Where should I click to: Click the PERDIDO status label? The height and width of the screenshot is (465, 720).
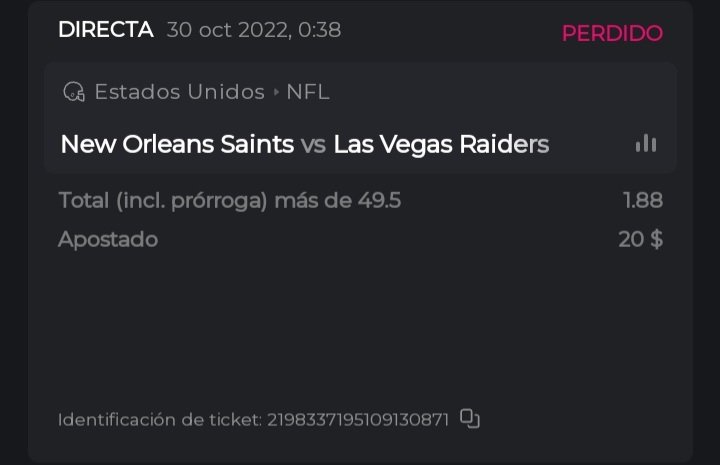point(612,33)
